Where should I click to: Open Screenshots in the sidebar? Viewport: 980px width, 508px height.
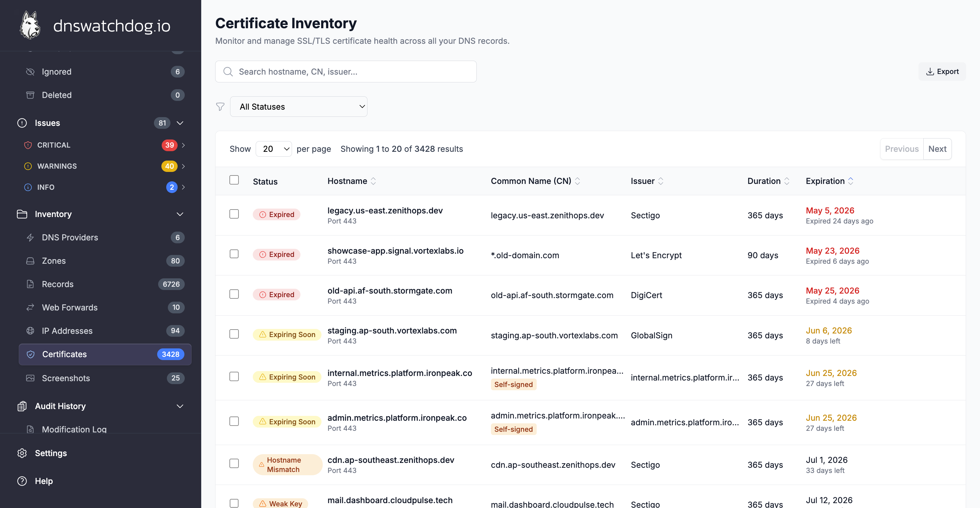click(x=105, y=378)
